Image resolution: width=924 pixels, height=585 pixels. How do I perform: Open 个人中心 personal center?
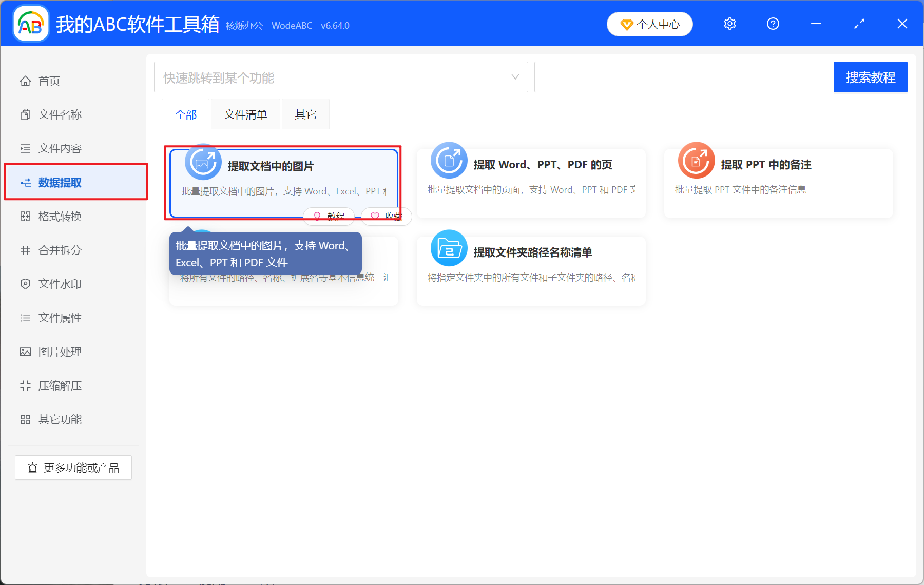tap(649, 24)
